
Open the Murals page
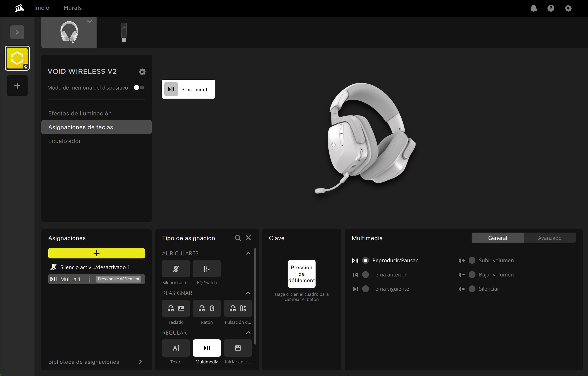coord(72,7)
